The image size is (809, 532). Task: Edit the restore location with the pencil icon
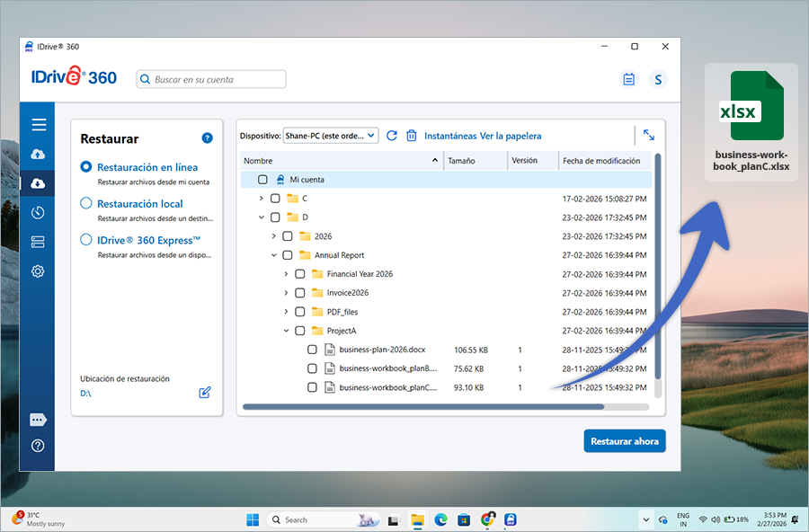coord(205,393)
